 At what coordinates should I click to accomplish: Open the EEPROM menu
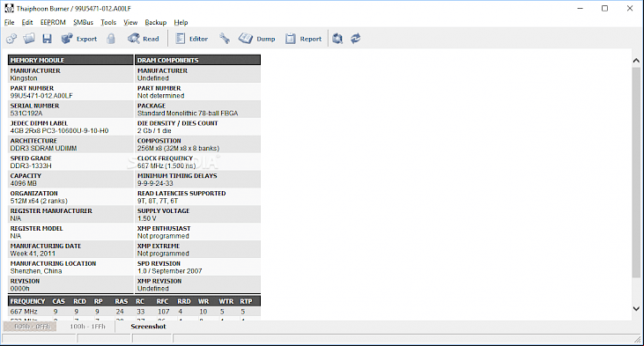click(53, 23)
